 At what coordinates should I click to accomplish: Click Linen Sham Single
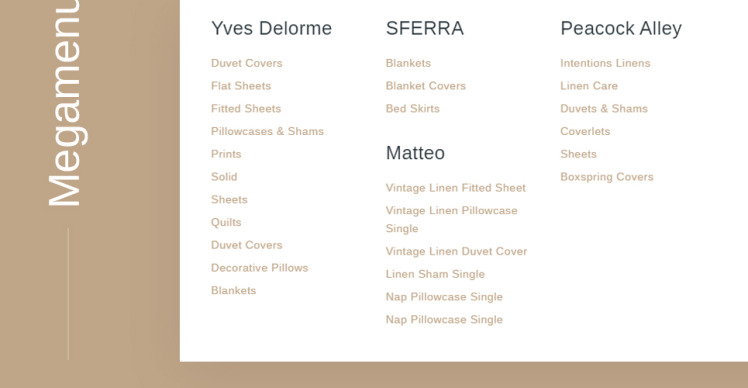click(x=435, y=274)
